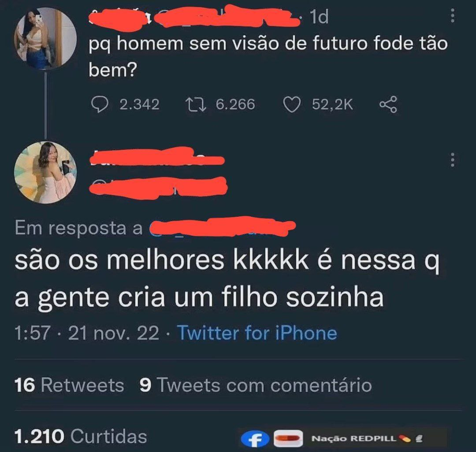Open the three-dot menu on first tweet
The height and width of the screenshot is (452, 476).
click(x=453, y=15)
